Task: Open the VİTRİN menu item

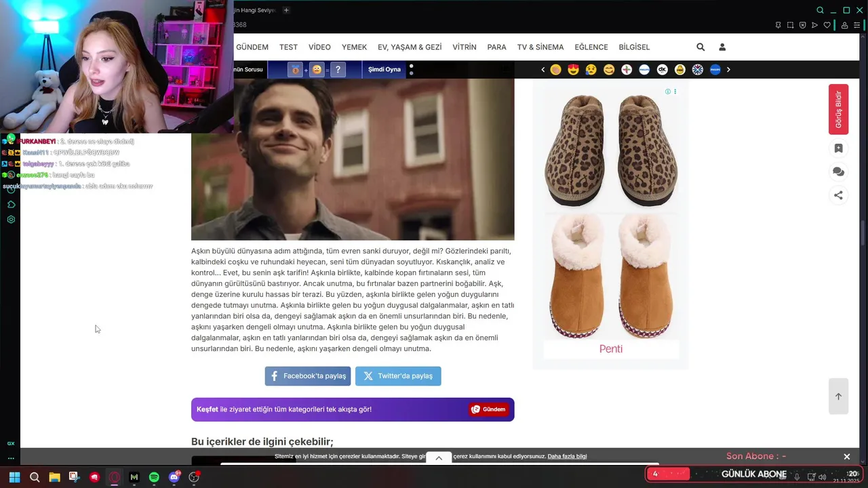Action: (465, 47)
